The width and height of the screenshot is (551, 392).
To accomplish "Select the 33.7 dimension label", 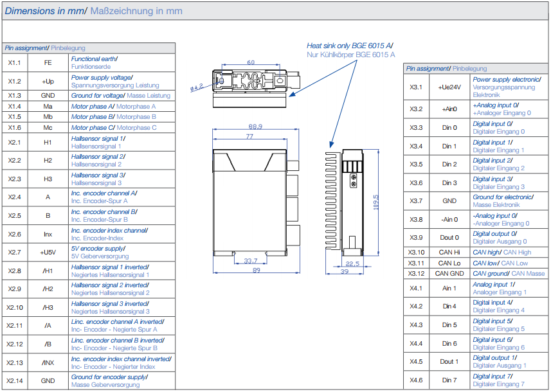I will click(251, 260).
